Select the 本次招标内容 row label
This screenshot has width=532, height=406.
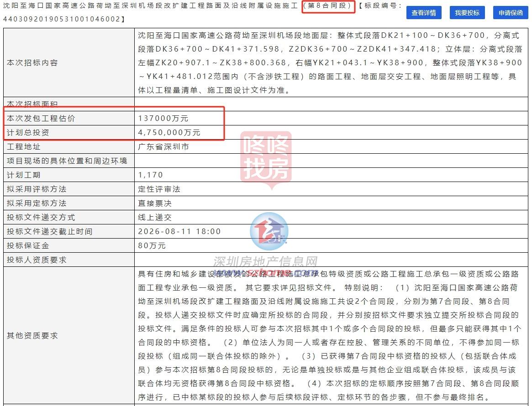coord(32,62)
